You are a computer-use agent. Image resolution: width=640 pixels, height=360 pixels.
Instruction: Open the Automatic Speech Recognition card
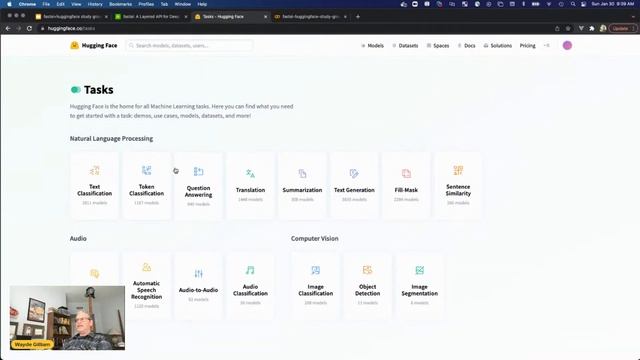[147, 286]
